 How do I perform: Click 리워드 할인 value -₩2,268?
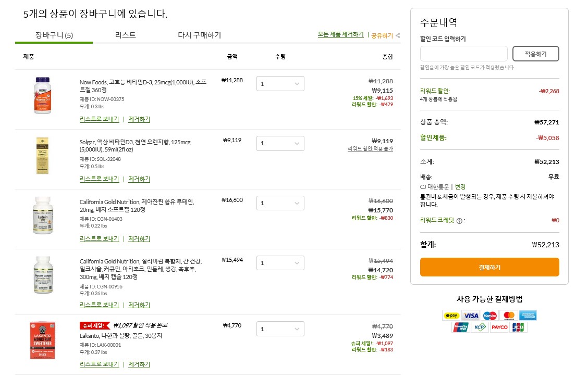(549, 91)
